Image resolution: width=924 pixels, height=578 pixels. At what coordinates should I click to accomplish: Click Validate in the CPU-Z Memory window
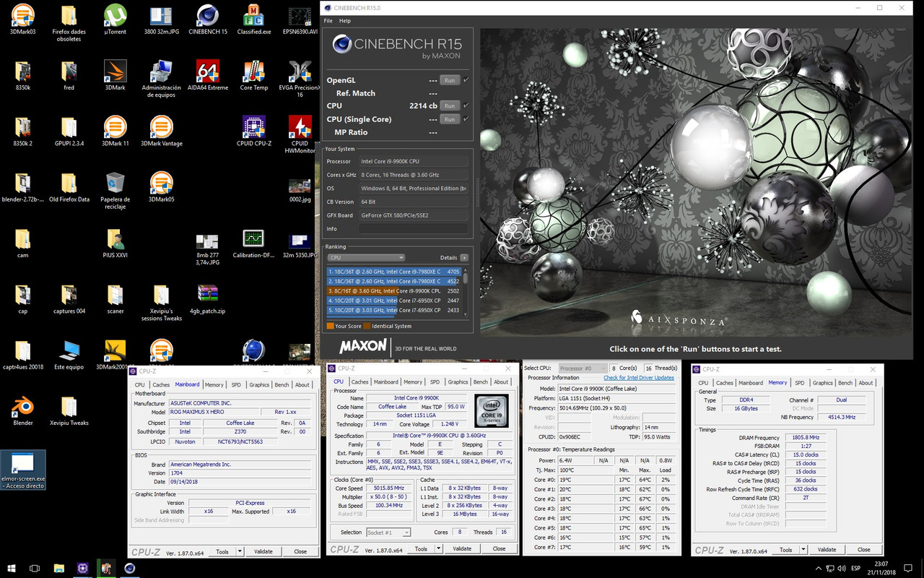827,550
